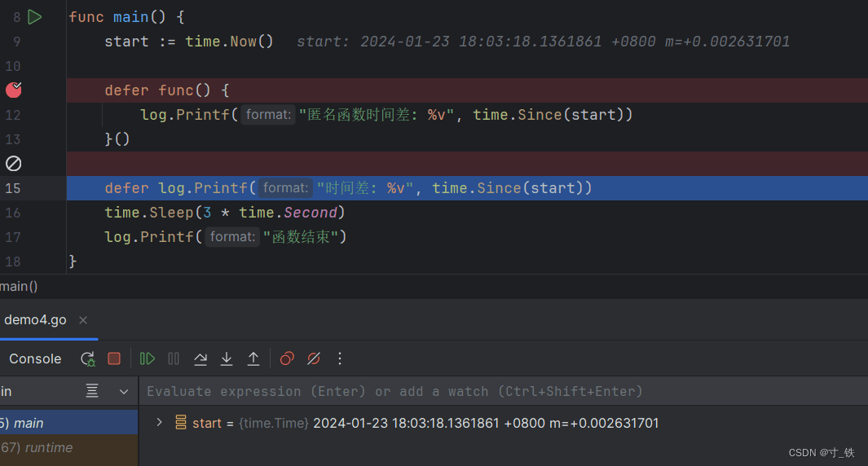Click the frames list layout icon

pos(92,392)
